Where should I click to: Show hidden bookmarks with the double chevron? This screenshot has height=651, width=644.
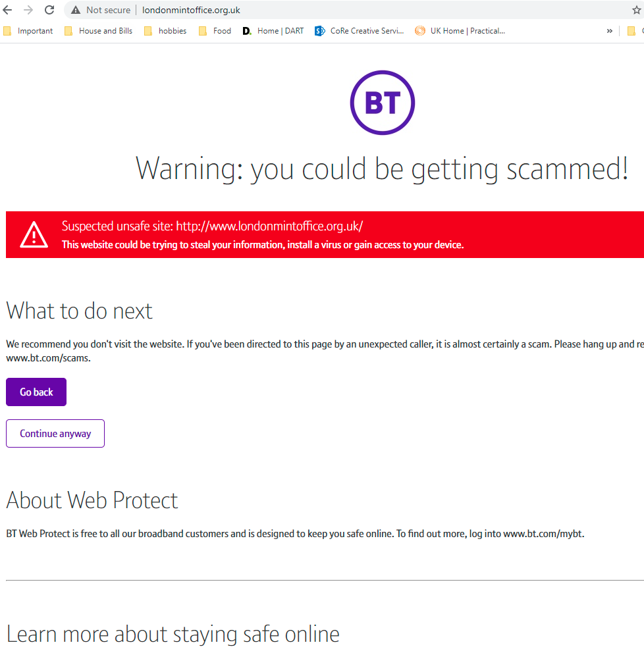pyautogui.click(x=609, y=31)
